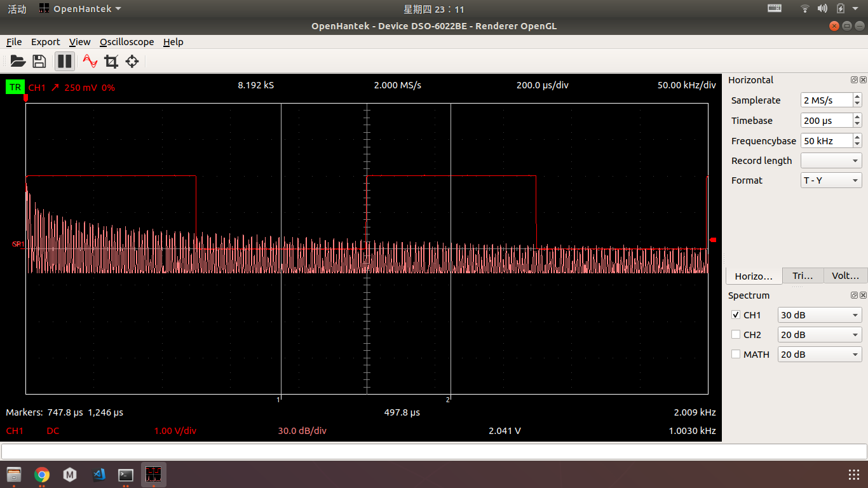Open the Oscilloscope menu
Screen dimensions: 868x488
[126, 42]
